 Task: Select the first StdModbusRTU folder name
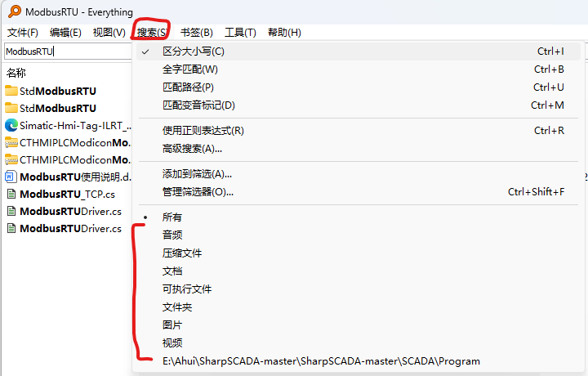58,91
